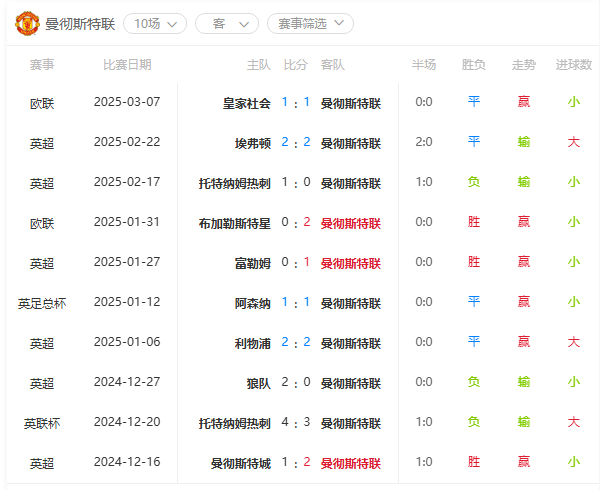
Task: Open the 1 : 2 score against 曼彻斯特城
Action: point(296,462)
